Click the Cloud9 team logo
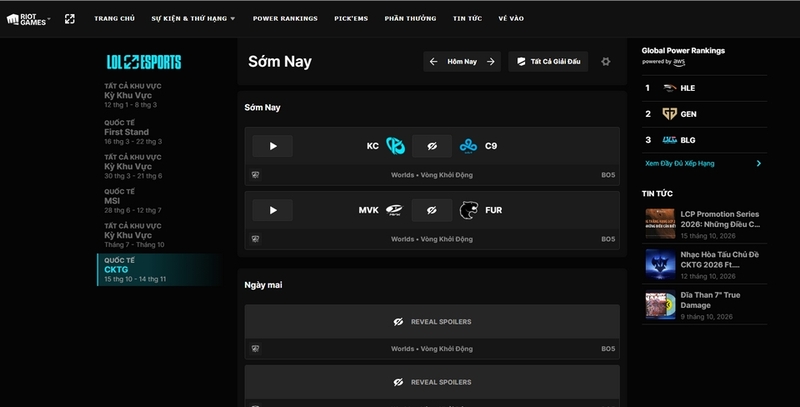This screenshot has width=800, height=407. (468, 146)
